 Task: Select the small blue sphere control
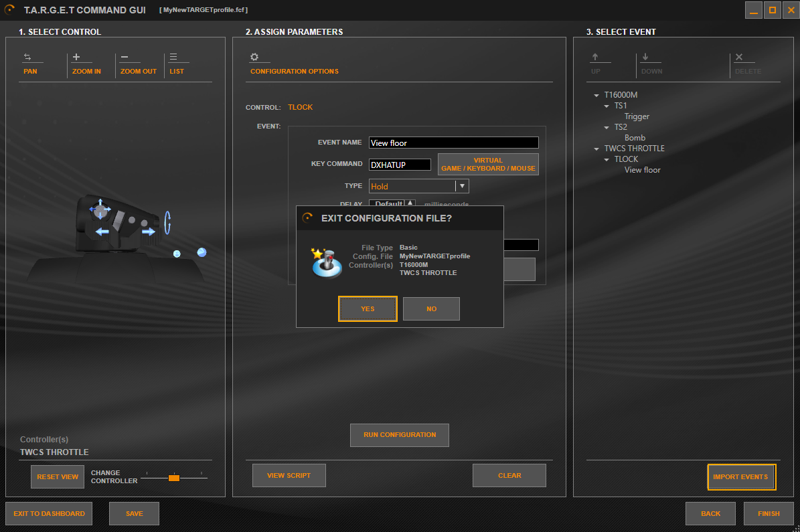click(177, 254)
